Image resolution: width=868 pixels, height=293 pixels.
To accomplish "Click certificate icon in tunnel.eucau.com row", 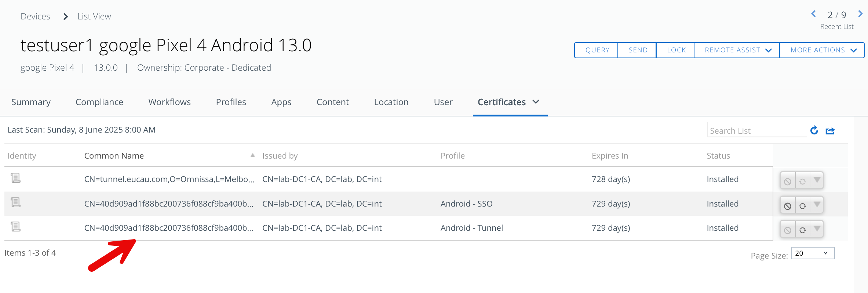I will click(15, 178).
